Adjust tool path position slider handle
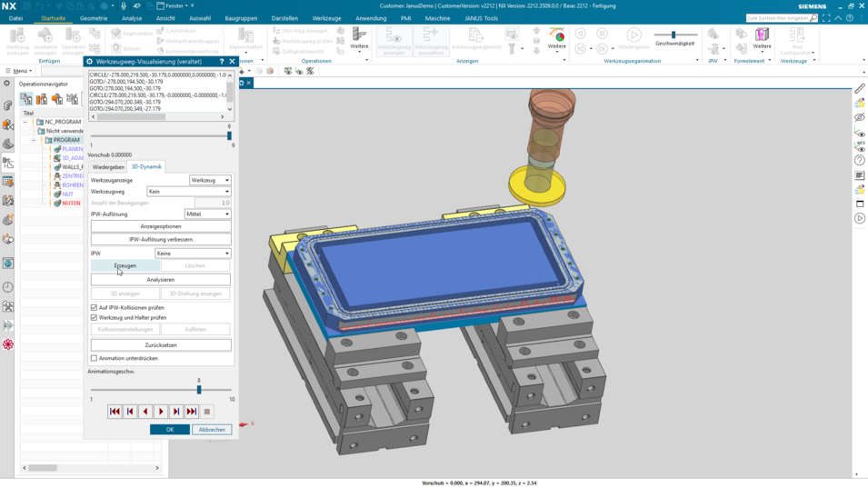This screenshot has width=868, height=488. tap(229, 135)
